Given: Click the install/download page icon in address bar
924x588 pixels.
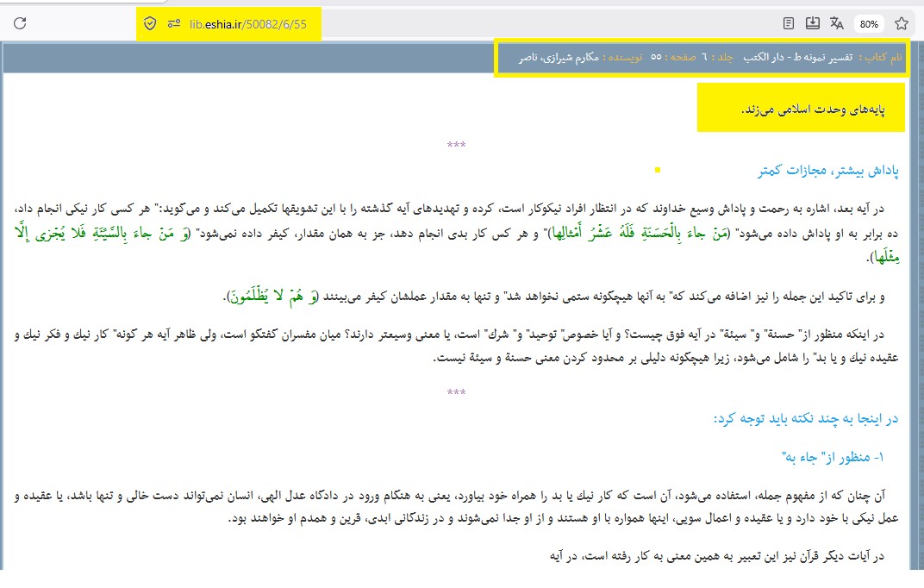Looking at the screenshot, I should [813, 23].
